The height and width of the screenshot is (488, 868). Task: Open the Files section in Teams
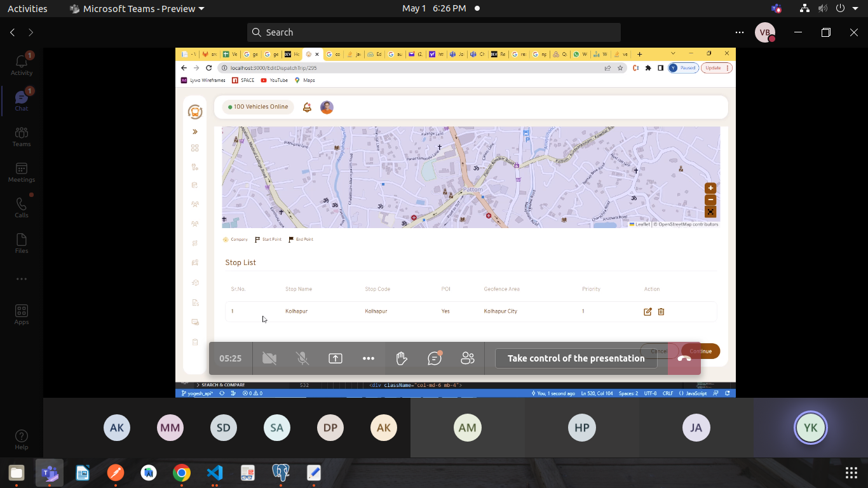point(22,242)
